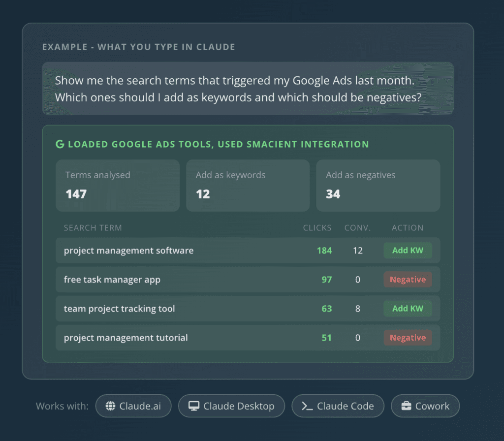The width and height of the screenshot is (504, 441).
Task: Select the Claude Desktop pill button
Action: [x=231, y=406]
